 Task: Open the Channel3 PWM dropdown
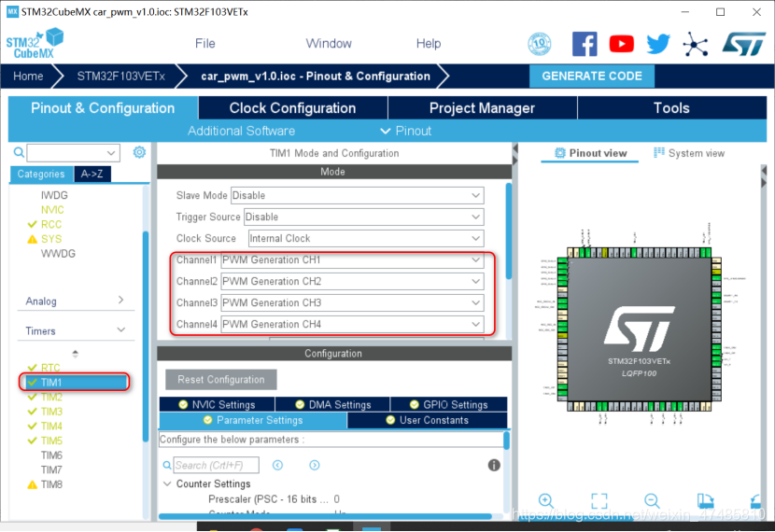pyautogui.click(x=352, y=302)
